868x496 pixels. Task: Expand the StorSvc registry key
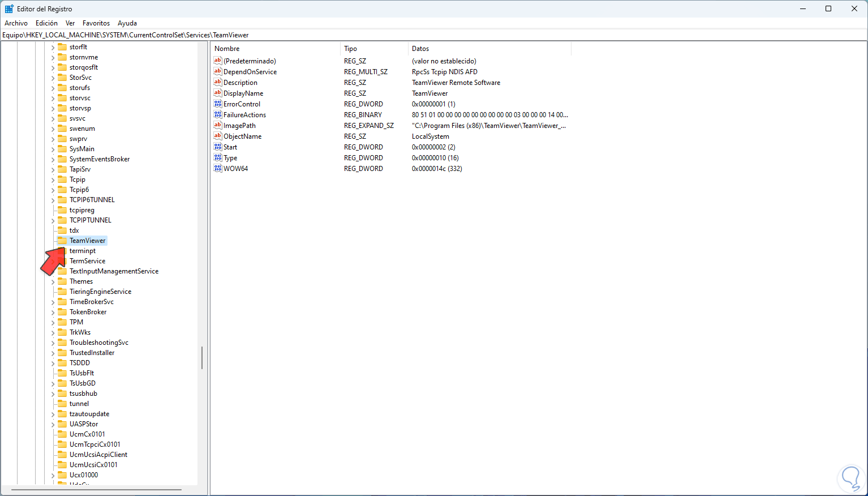tap(53, 78)
